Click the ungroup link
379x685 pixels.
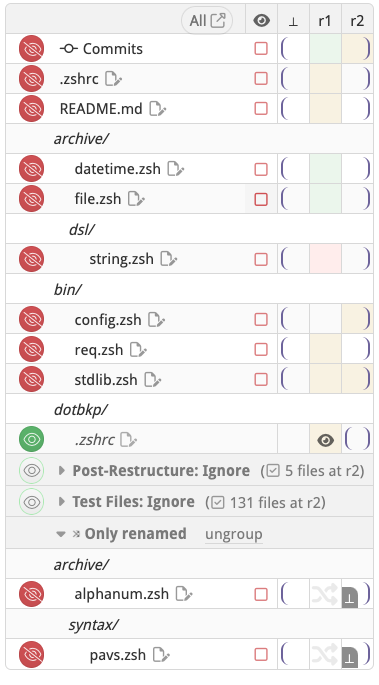point(234,534)
